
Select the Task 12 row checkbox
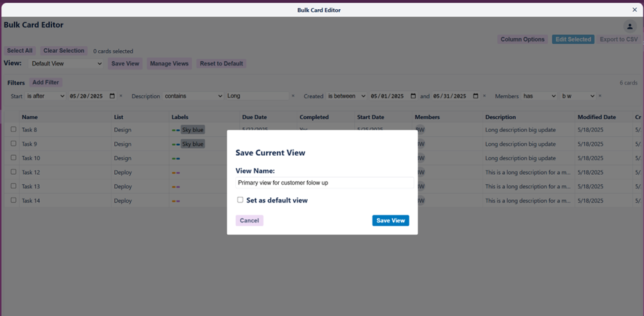click(x=14, y=172)
